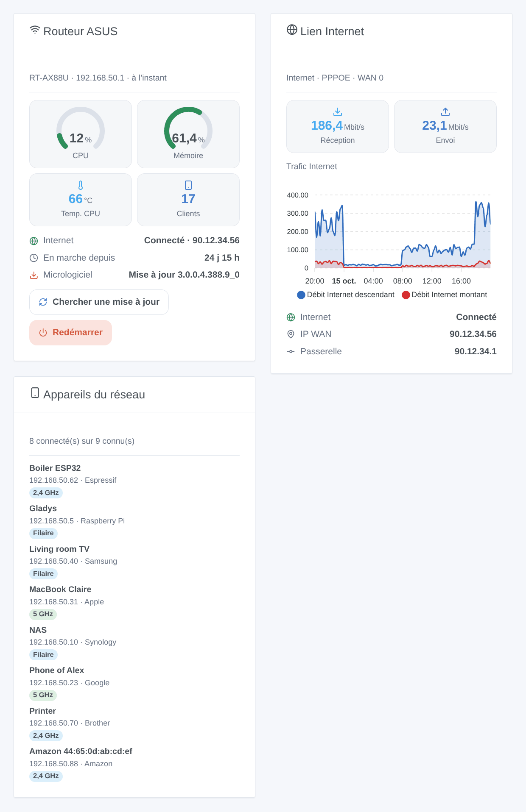Select the Gladys device name
The image size is (526, 812).
(43, 508)
